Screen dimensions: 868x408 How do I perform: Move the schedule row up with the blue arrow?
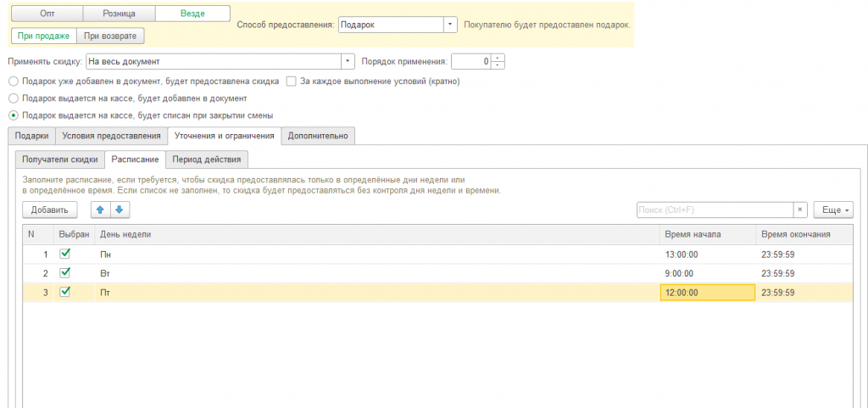[100, 210]
